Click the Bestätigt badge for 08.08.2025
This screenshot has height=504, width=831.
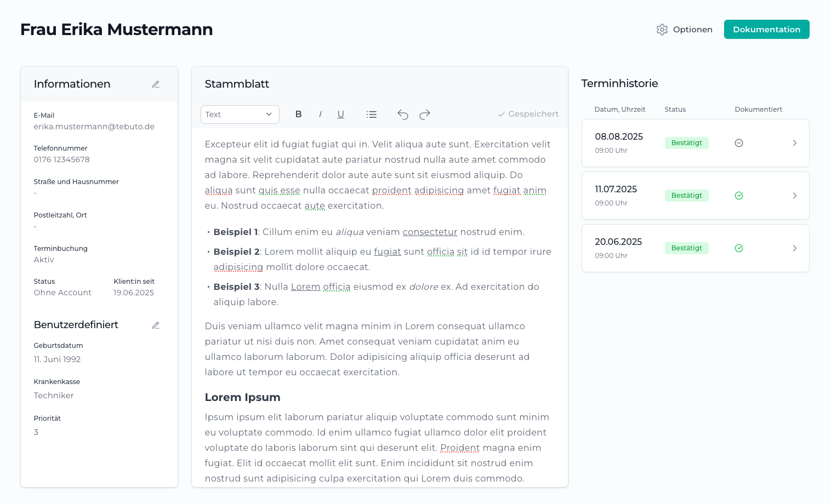point(686,143)
